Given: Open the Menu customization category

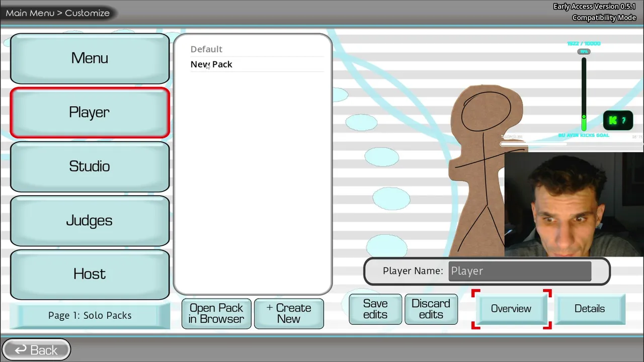Looking at the screenshot, I should coord(90,58).
